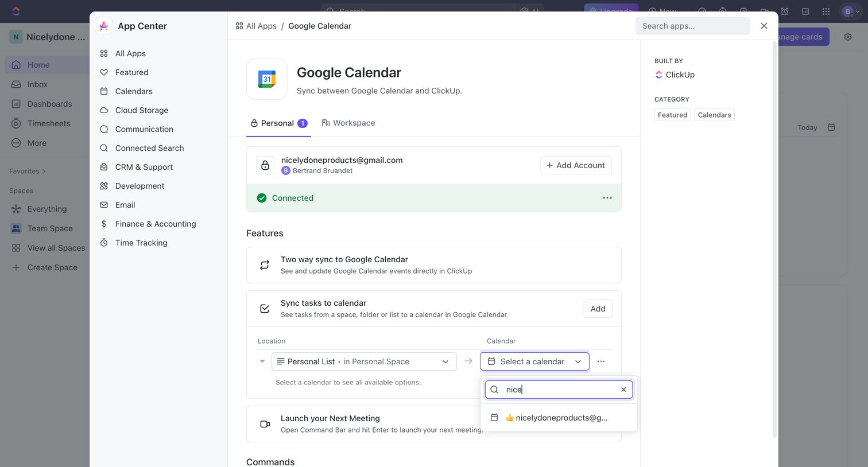This screenshot has height=467, width=868.
Task: Click the All Apps breadcrumb link
Action: tap(256, 26)
